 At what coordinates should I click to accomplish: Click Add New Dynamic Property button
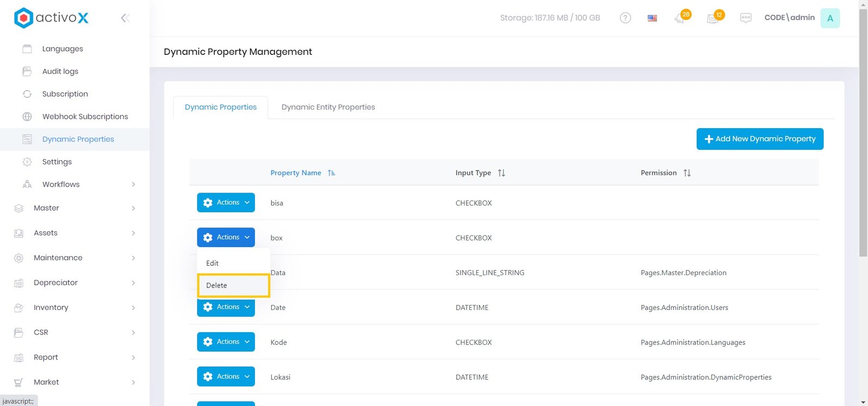pyautogui.click(x=759, y=139)
